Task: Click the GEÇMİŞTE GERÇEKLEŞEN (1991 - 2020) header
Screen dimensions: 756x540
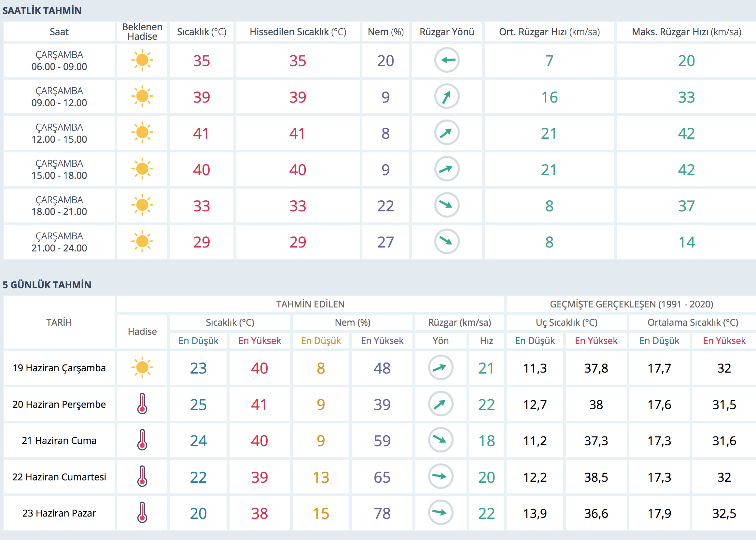Action: [x=631, y=304]
